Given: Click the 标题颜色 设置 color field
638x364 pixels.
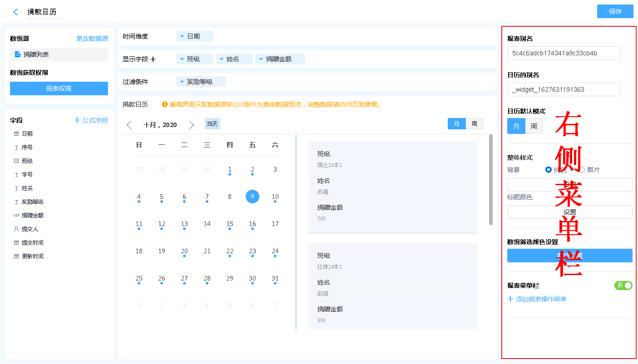Looking at the screenshot, I should click(x=569, y=212).
